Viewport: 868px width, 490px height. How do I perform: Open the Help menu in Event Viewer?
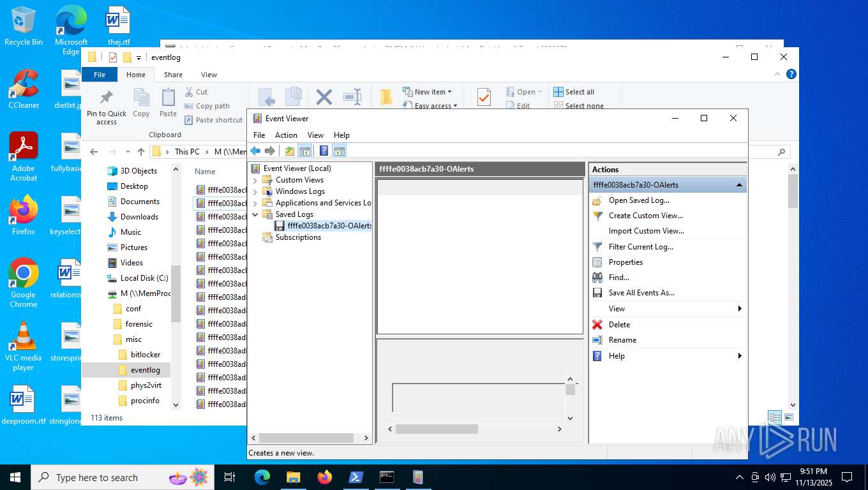pyautogui.click(x=341, y=135)
